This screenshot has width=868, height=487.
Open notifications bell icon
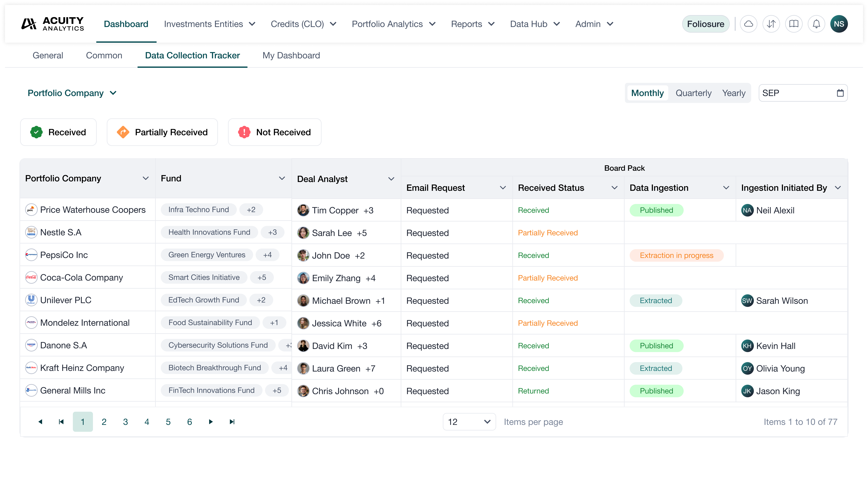[x=816, y=24]
